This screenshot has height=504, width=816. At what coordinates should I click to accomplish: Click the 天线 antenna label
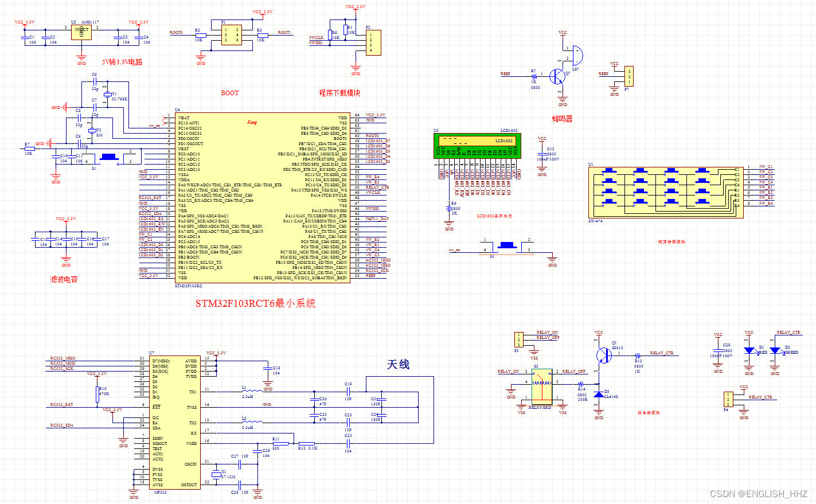coord(398,365)
